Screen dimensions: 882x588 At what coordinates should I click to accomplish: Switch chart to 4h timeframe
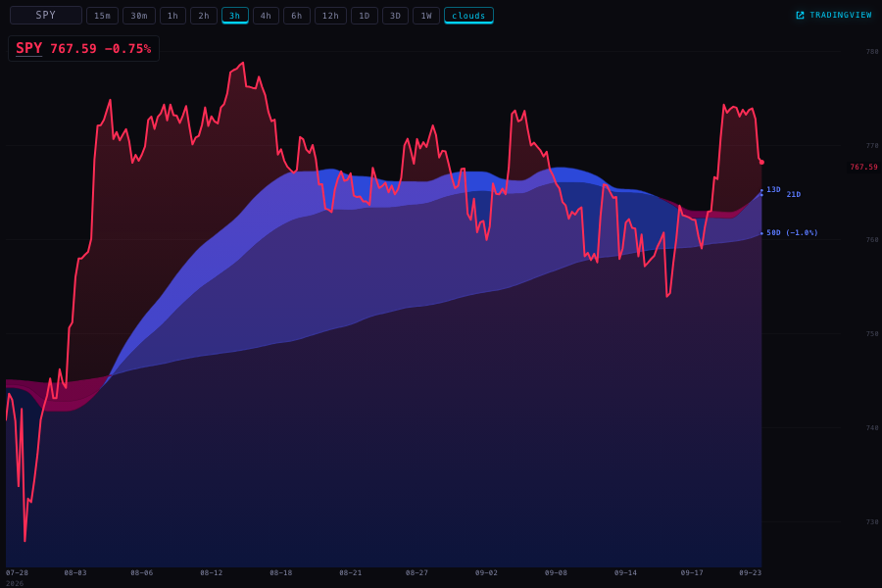point(266,16)
